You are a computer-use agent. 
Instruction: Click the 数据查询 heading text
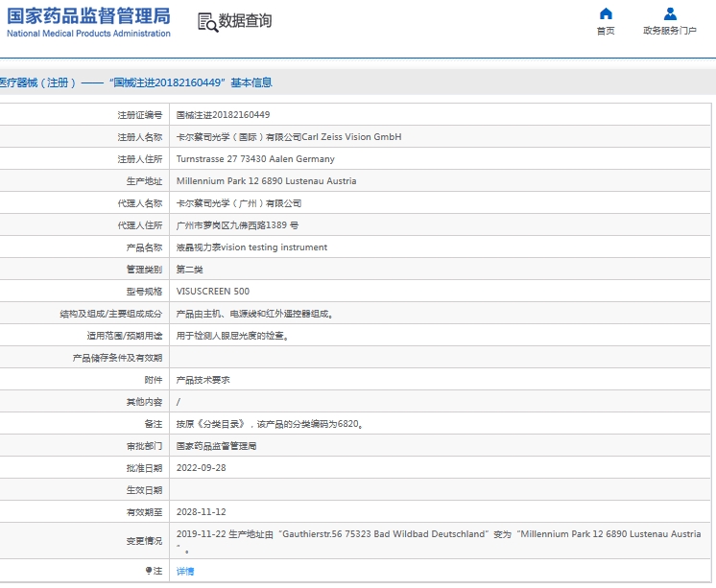coord(245,21)
